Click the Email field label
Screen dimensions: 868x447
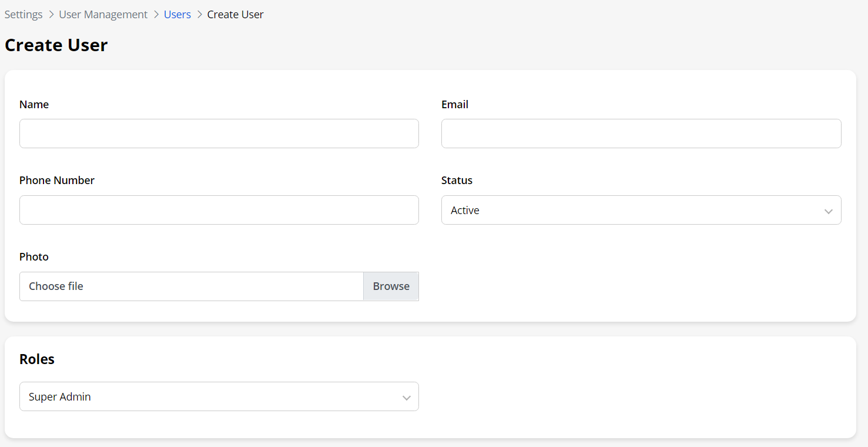[x=454, y=105]
